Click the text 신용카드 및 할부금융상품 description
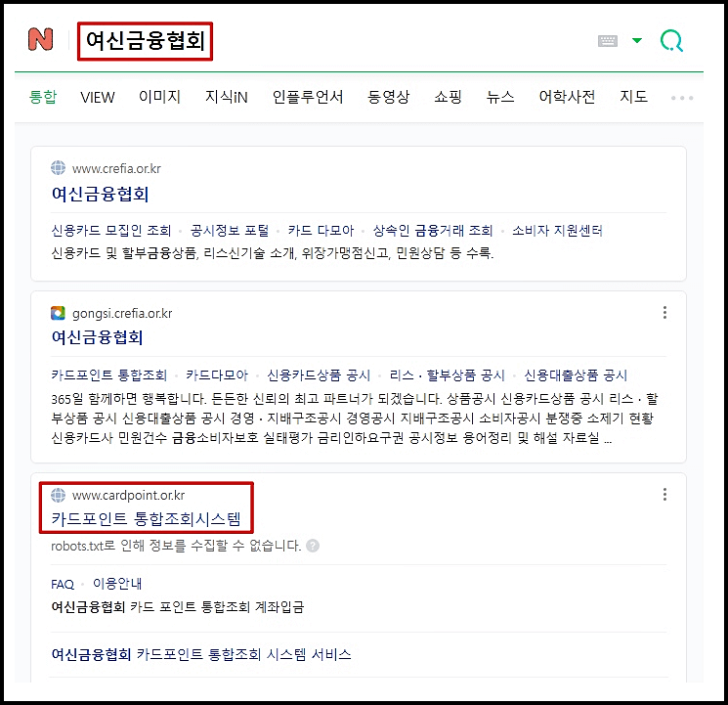This screenshot has width=728, height=705. point(272,253)
